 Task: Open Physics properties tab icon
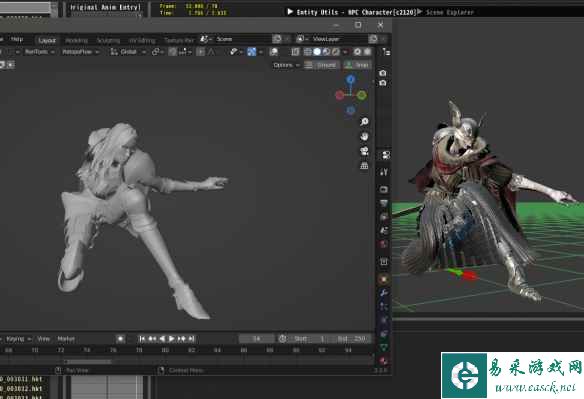pyautogui.click(x=384, y=320)
